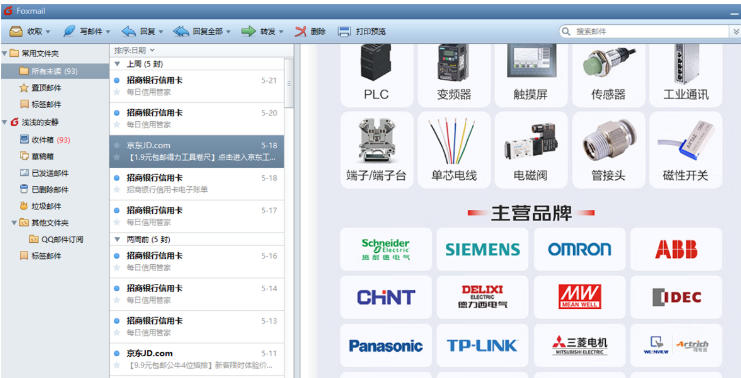Click the DELIXI 德力西电气 brand logo
Viewport: 741px width, 378px height.
[x=483, y=297]
